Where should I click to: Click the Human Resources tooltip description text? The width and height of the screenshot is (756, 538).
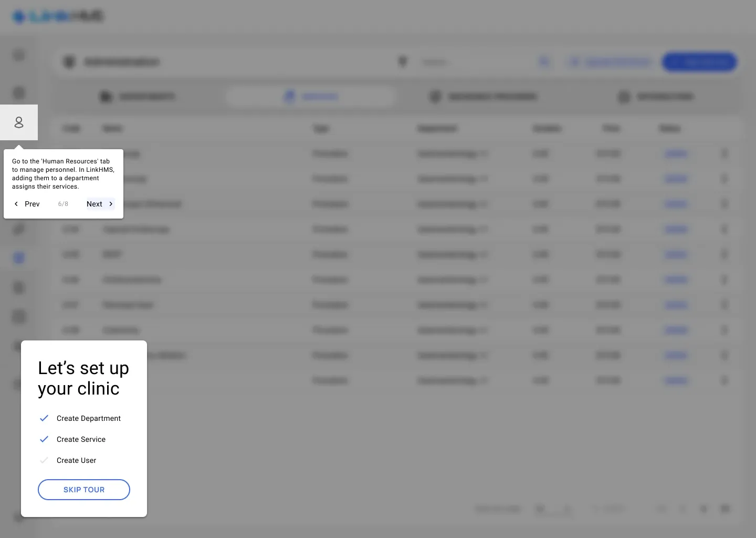pos(63,174)
